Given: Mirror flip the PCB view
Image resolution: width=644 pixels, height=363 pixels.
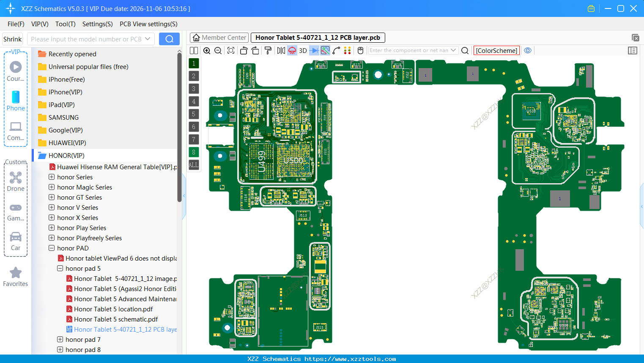Looking at the screenshot, I should tap(281, 50).
